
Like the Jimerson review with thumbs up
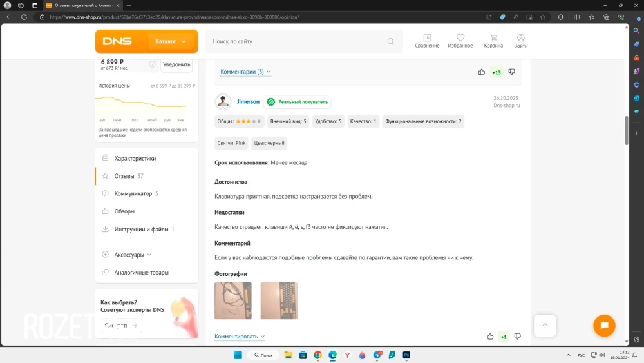(x=490, y=337)
